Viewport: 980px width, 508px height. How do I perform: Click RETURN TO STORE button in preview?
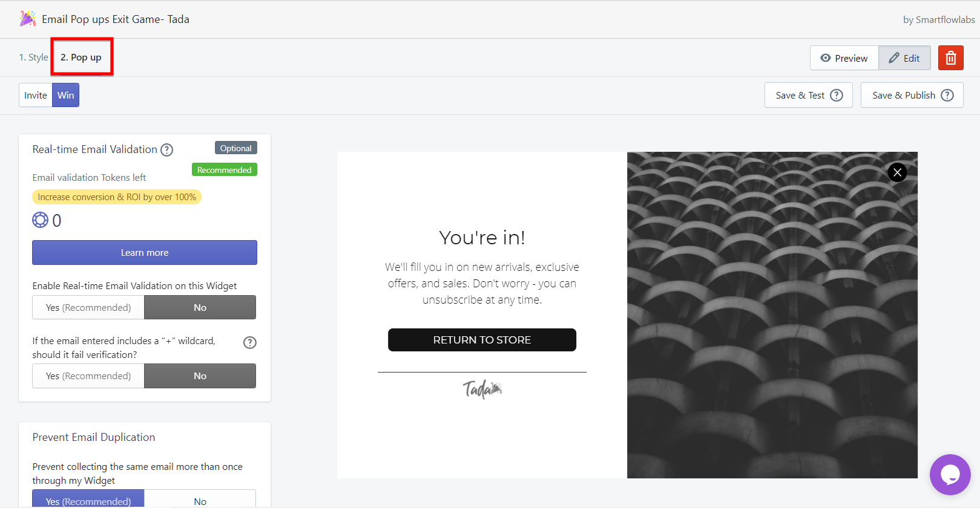click(482, 340)
